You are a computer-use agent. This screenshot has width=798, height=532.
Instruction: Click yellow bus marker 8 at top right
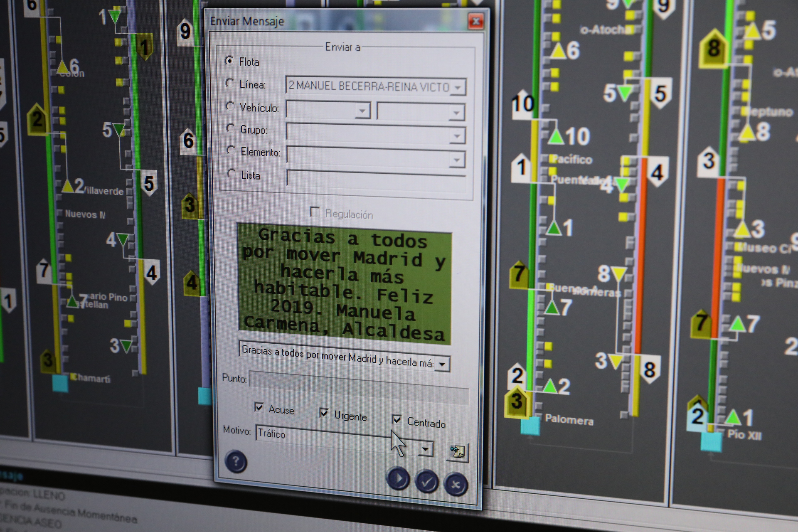click(714, 49)
